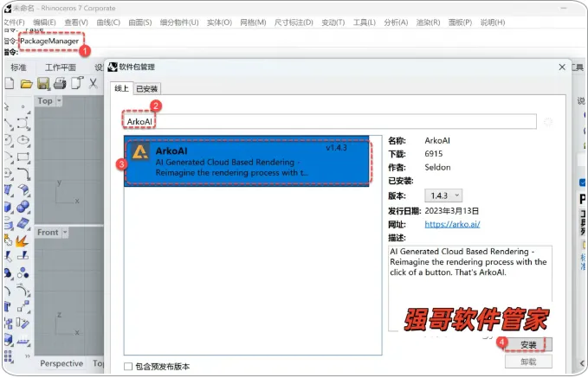
Task: Open the https://arko.ai/ link
Action: [x=452, y=224]
